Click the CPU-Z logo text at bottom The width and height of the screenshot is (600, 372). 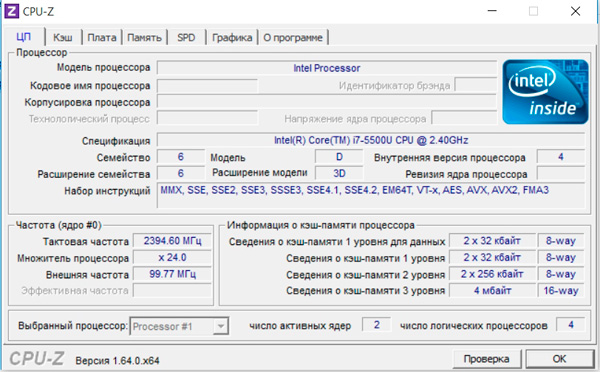37,359
